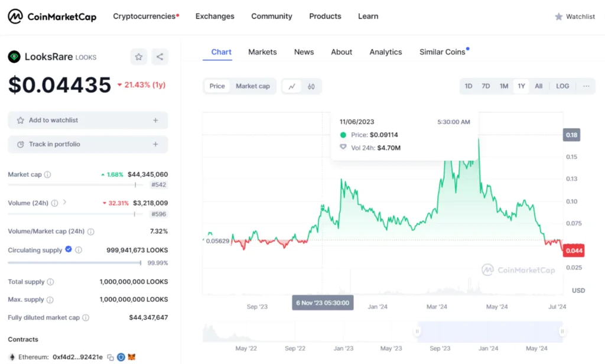This screenshot has width=605, height=364.
Task: Star LooksRare with the favorite icon
Action: click(138, 57)
